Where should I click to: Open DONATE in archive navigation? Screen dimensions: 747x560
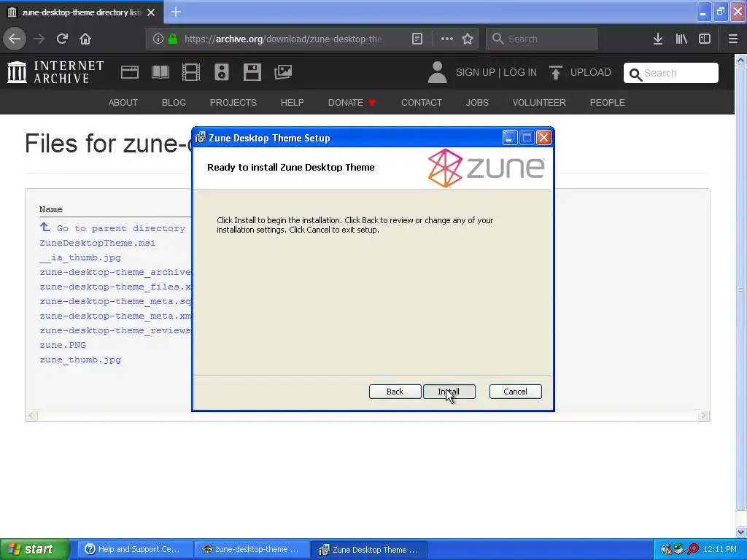(x=352, y=102)
